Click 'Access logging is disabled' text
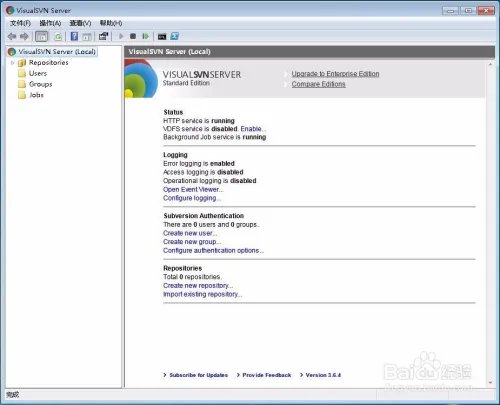The image size is (500, 405). tap(203, 172)
